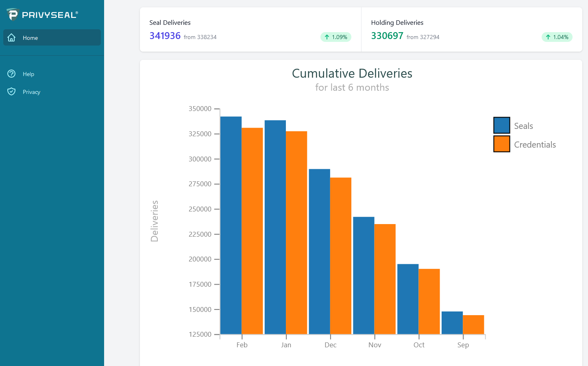Screen dimensions: 588x366
Task: Click the up arrow in 1.04% badge
Action: [548, 37]
